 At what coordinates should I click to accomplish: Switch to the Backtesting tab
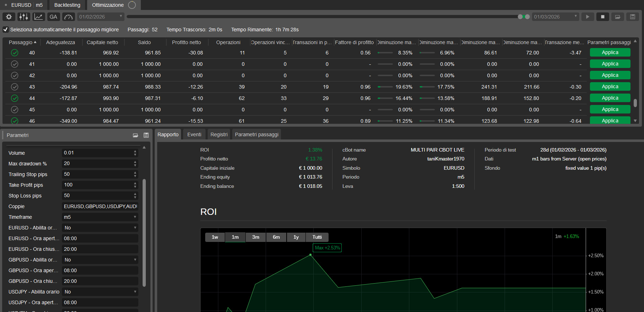[67, 5]
